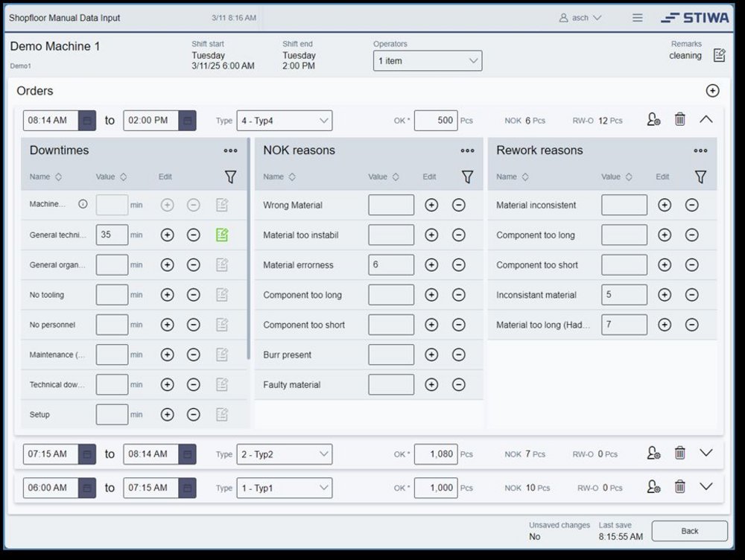Collapse the 08:14 AM order details
This screenshot has height=560, width=745.
pos(706,118)
